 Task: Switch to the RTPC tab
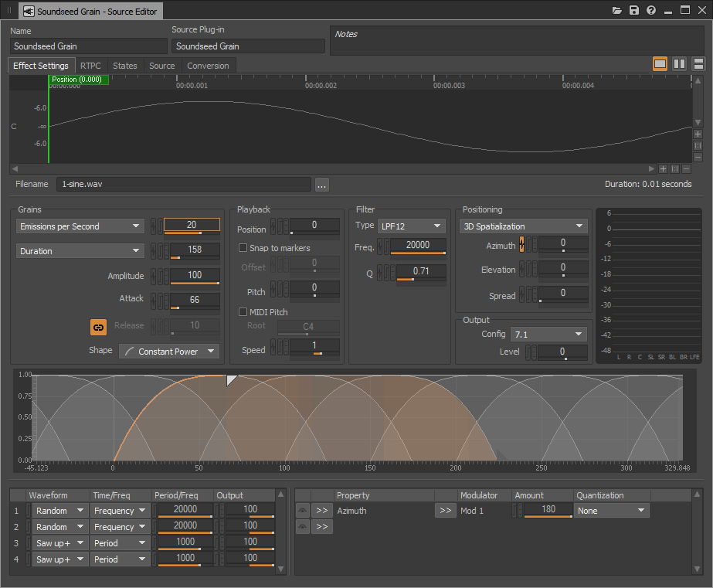click(90, 66)
